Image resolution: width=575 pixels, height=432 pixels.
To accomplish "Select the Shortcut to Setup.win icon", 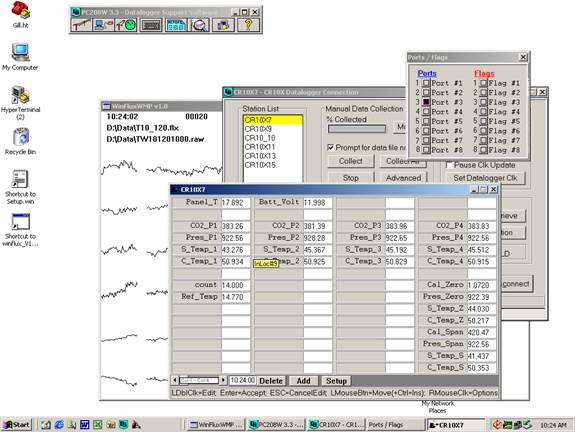I will click(21, 187).
